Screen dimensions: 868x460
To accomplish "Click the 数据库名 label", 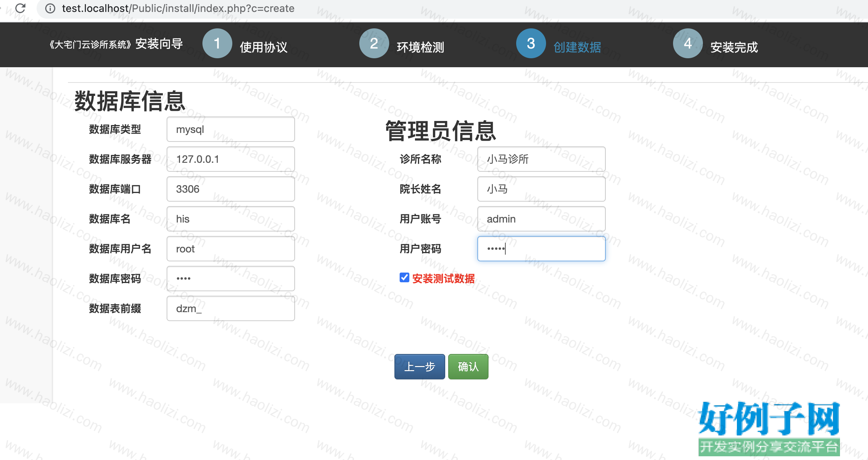I will pyautogui.click(x=110, y=219).
